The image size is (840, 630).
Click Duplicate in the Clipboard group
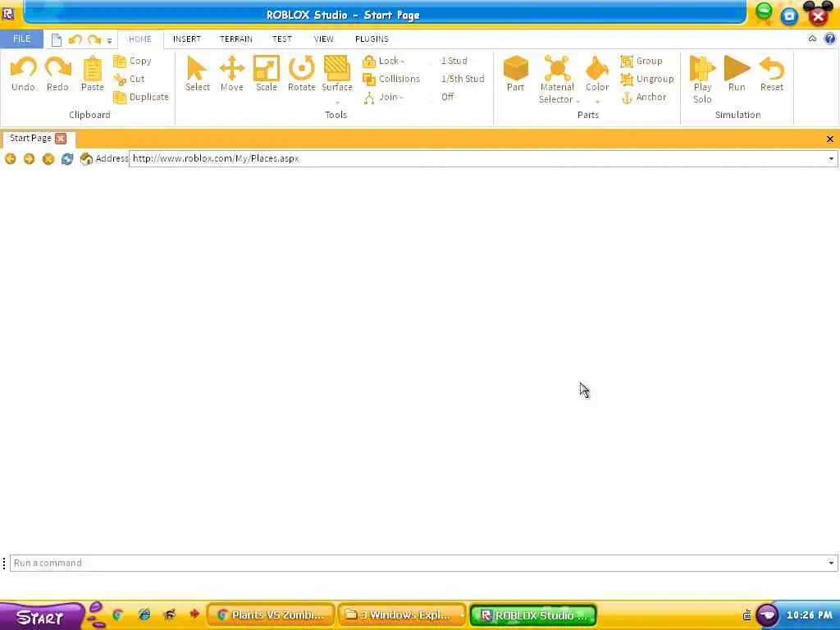[x=141, y=97]
